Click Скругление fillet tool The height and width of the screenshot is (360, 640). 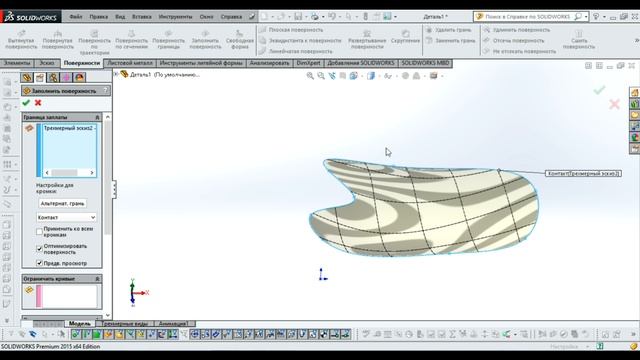pyautogui.click(x=405, y=37)
